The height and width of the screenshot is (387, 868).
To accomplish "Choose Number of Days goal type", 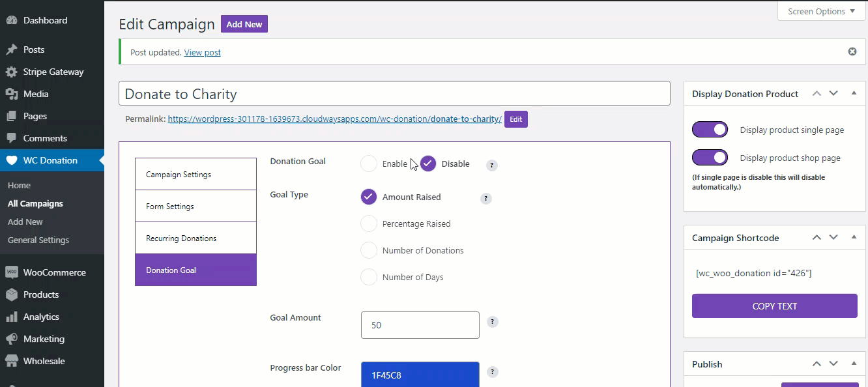I will tap(369, 277).
